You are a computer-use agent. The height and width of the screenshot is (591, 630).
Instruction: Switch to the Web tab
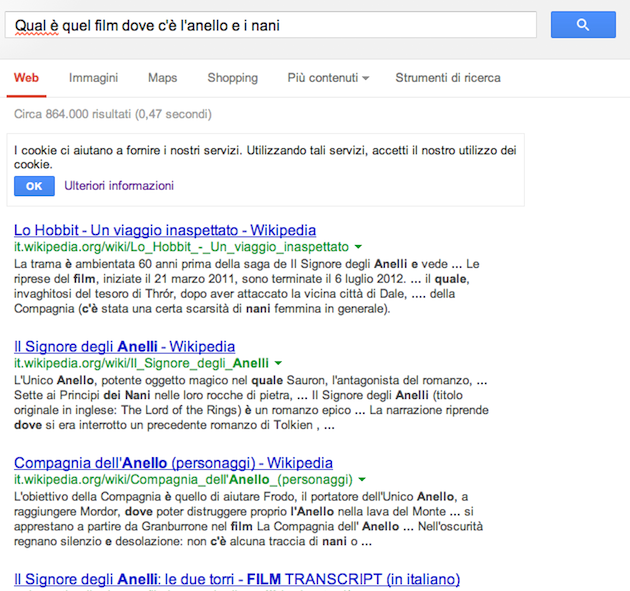(x=26, y=78)
